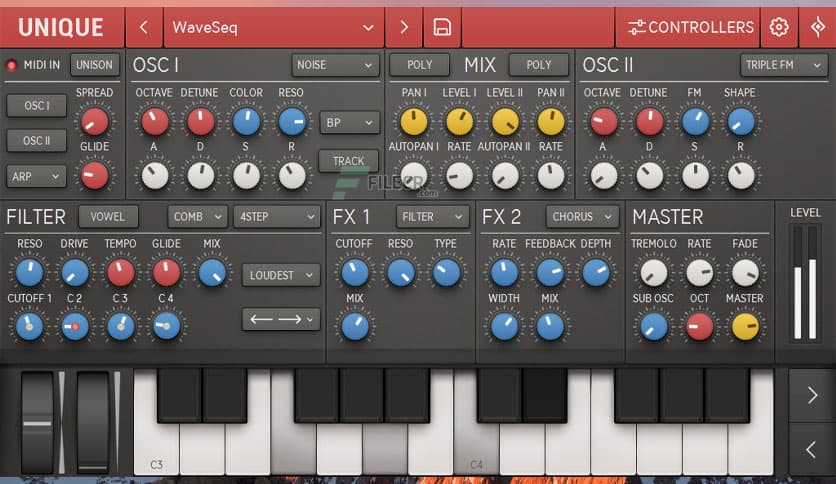
Task: Save preset with the floppy disk icon
Action: (441, 27)
